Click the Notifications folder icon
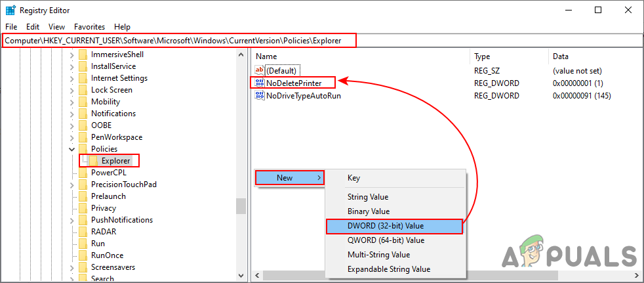This screenshot has width=644, height=283. coord(83,114)
